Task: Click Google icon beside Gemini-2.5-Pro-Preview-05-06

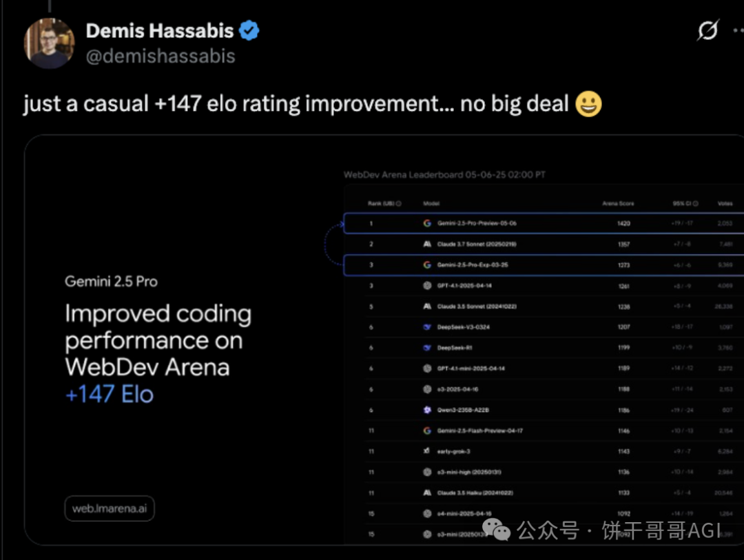Action: 427,223
